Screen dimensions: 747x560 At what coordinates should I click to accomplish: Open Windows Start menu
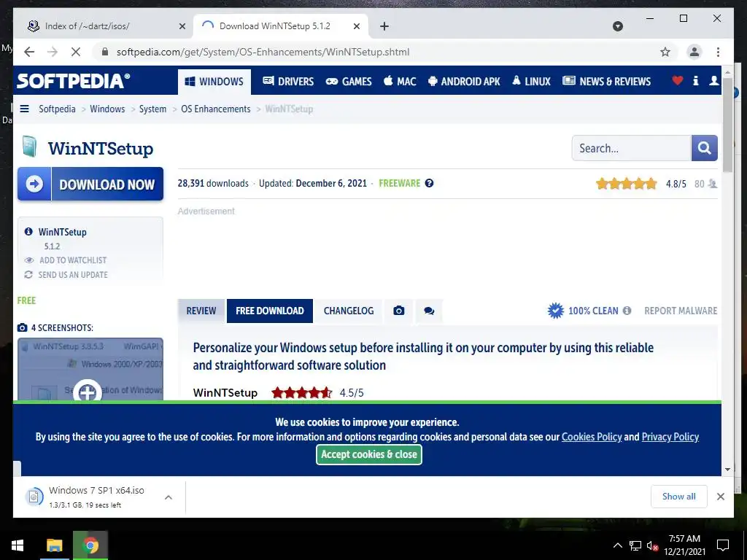(x=18, y=545)
